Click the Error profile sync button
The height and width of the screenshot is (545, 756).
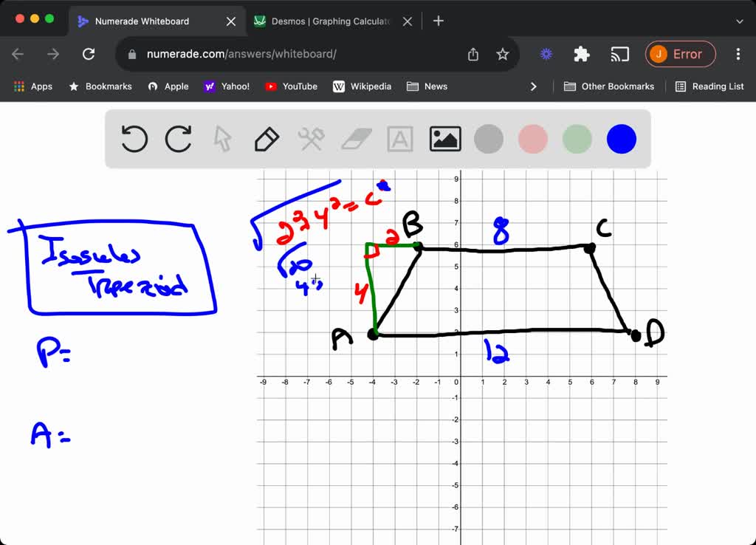(680, 54)
